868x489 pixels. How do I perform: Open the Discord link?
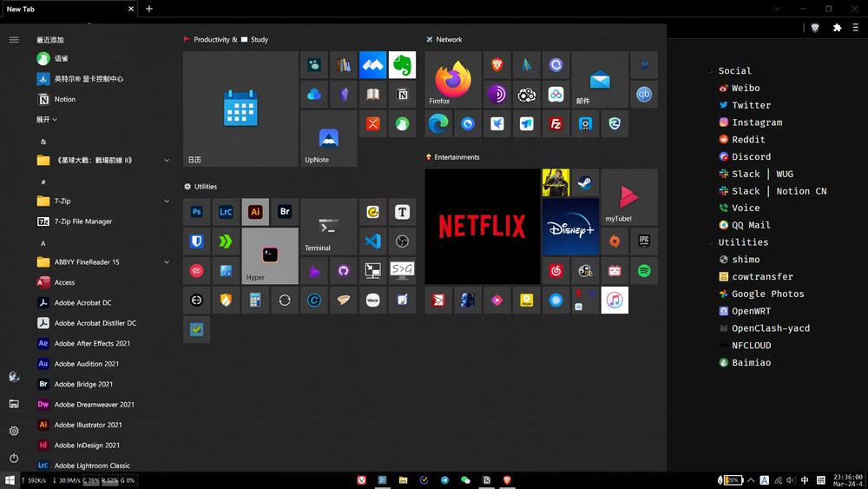[745, 156]
